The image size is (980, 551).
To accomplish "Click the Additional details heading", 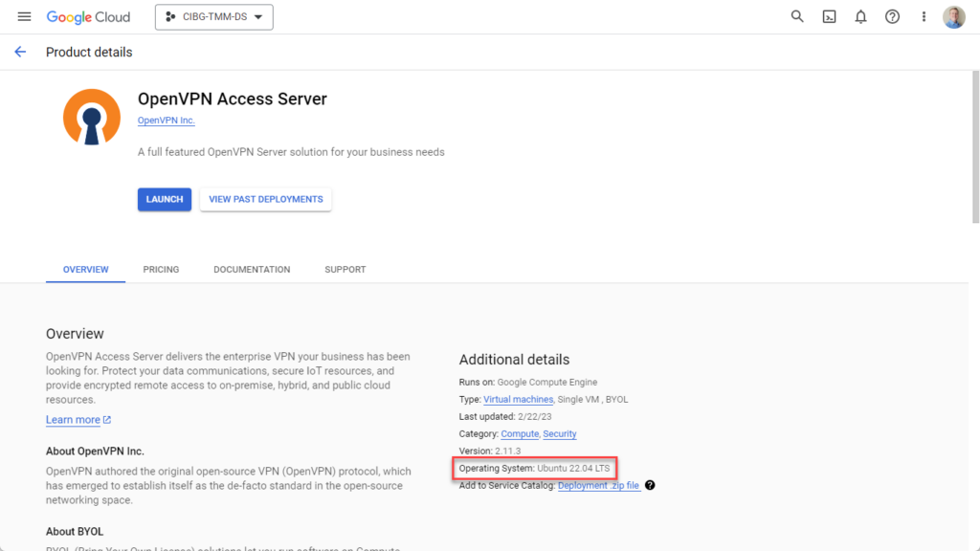I will [514, 360].
